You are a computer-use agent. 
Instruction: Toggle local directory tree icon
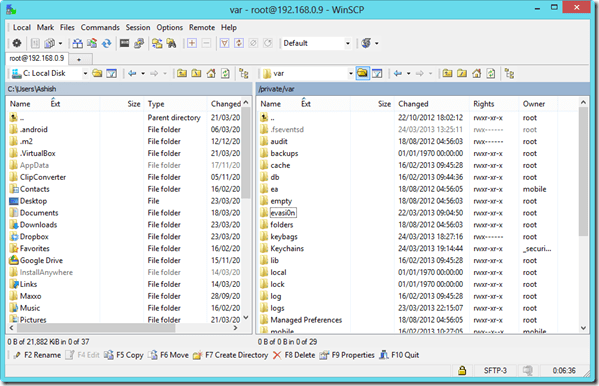click(x=244, y=73)
